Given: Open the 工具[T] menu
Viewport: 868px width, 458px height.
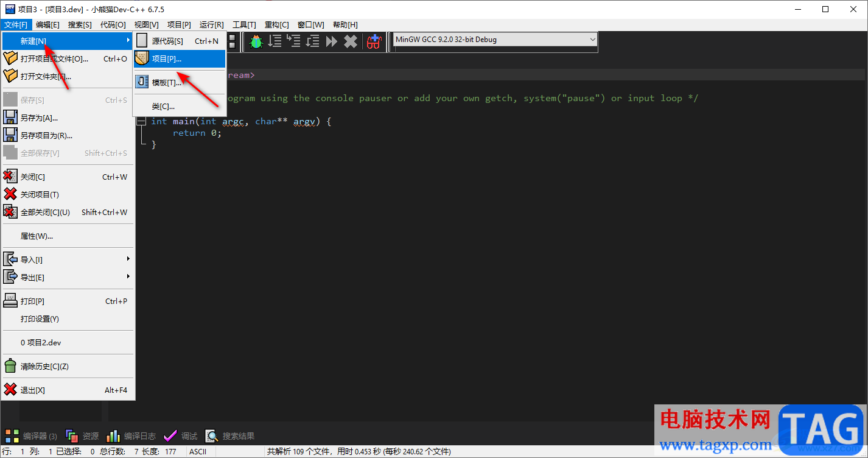Looking at the screenshot, I should tap(244, 24).
